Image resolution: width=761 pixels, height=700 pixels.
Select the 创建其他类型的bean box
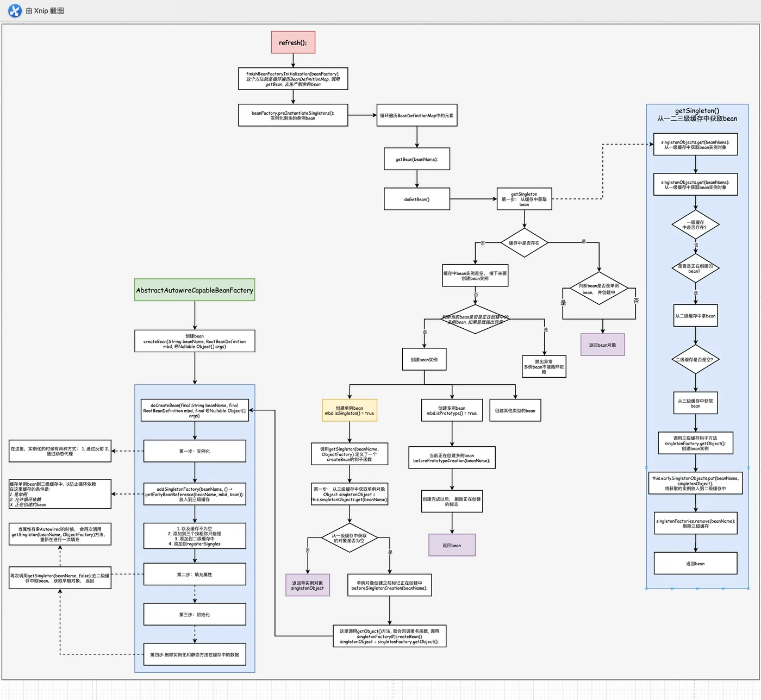[x=515, y=410]
